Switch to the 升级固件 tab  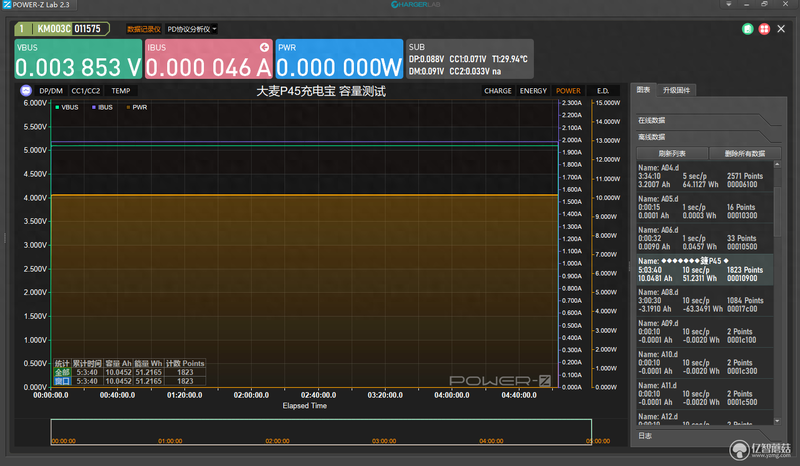[x=676, y=90]
